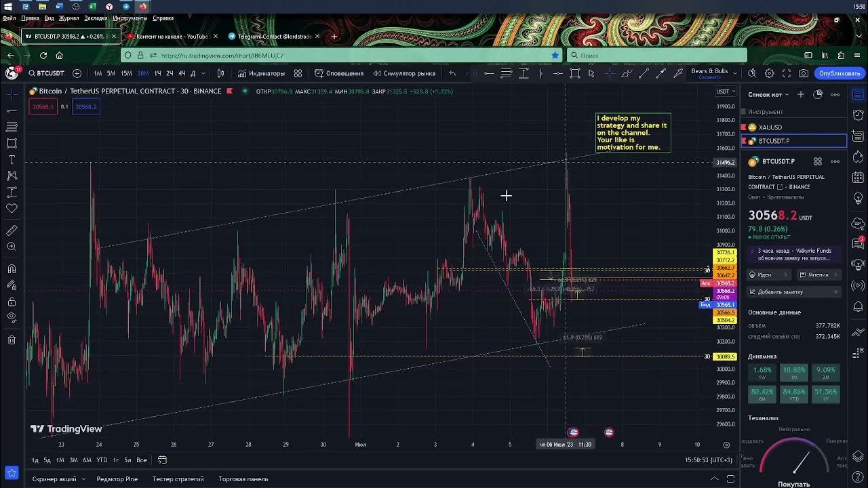This screenshot has height=488, width=868.
Task: Open Мнения opinions link
Action: click(x=818, y=274)
